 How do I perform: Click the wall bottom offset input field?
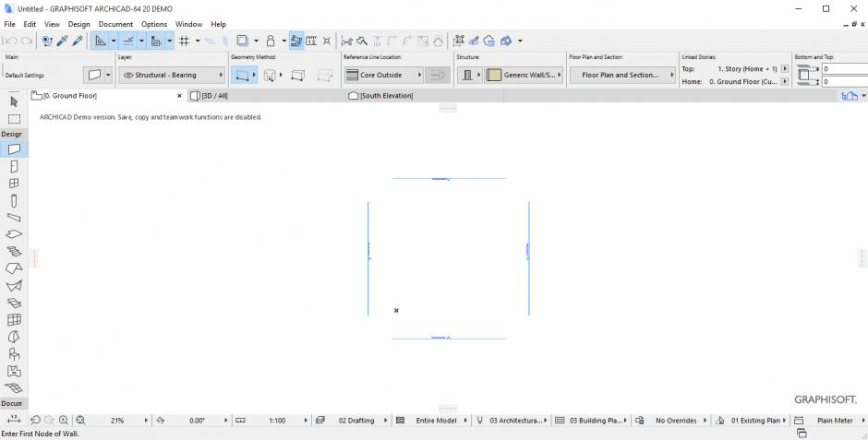pyautogui.click(x=844, y=81)
